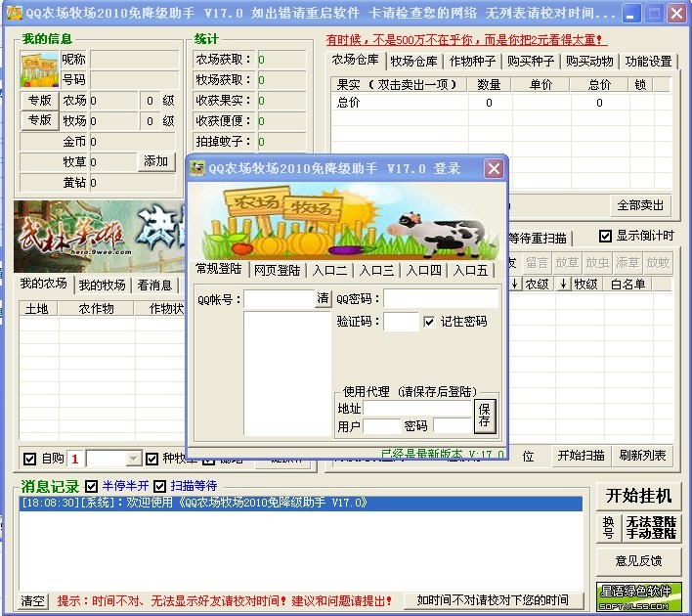
Task: Open the dropdown next to 自购 quantity
Action: pos(133,459)
